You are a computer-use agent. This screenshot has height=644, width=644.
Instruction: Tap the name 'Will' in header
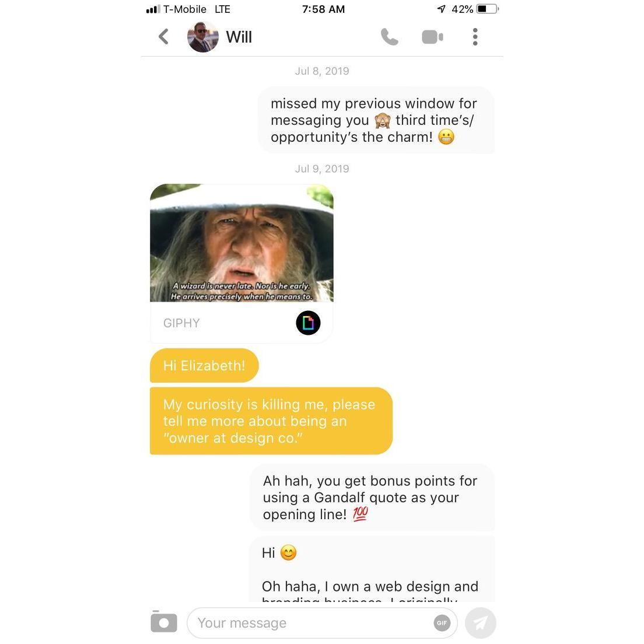click(239, 37)
